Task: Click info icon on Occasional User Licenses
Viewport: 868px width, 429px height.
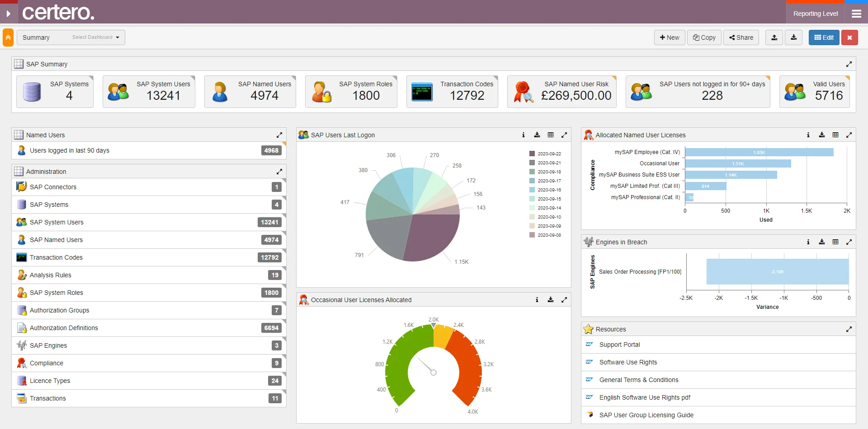Action: click(x=537, y=299)
